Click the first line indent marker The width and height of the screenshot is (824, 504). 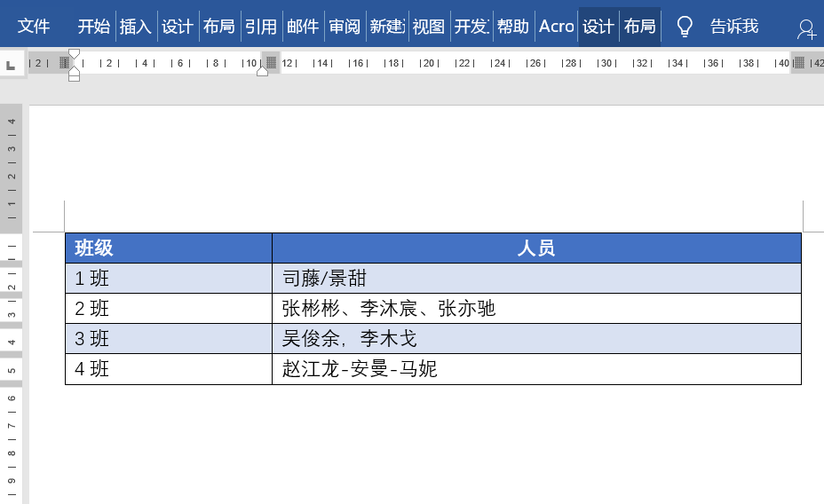[x=74, y=53]
